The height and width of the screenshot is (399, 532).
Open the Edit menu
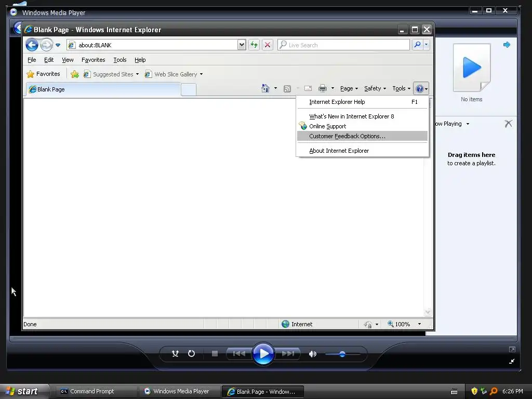[49, 60]
